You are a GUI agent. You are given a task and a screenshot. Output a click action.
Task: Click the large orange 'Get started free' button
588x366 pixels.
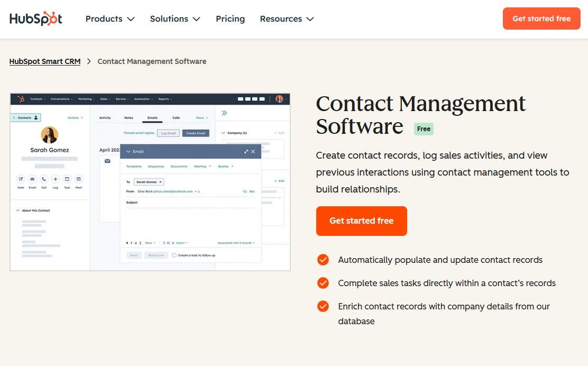pyautogui.click(x=361, y=221)
